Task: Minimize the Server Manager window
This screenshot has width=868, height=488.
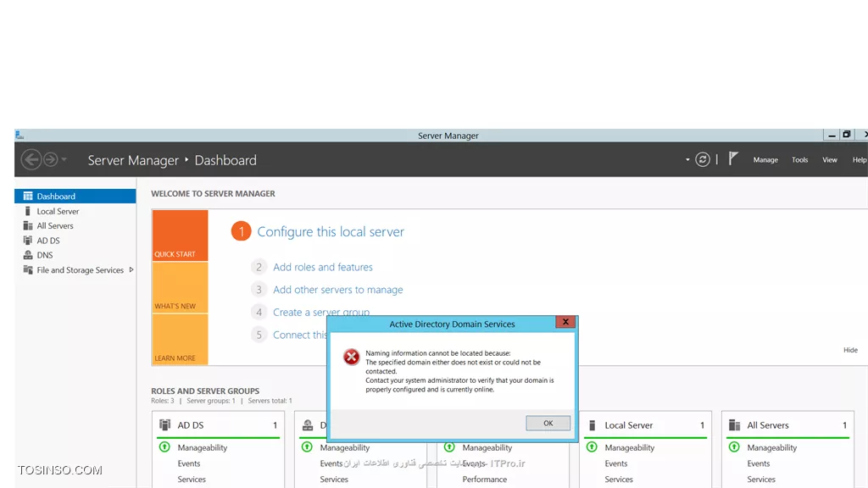Action: coord(832,135)
